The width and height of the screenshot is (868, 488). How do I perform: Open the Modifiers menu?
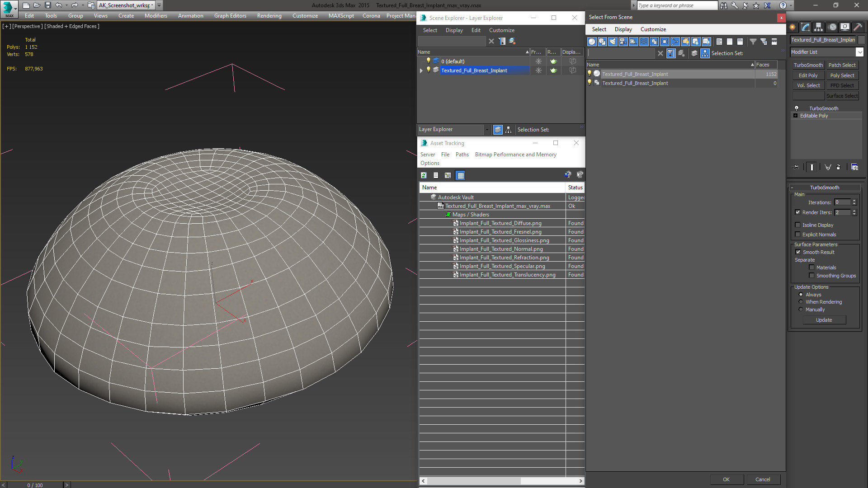(156, 16)
